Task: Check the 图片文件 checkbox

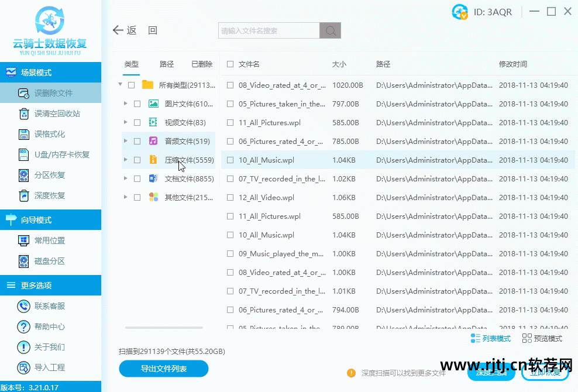Action: point(137,104)
